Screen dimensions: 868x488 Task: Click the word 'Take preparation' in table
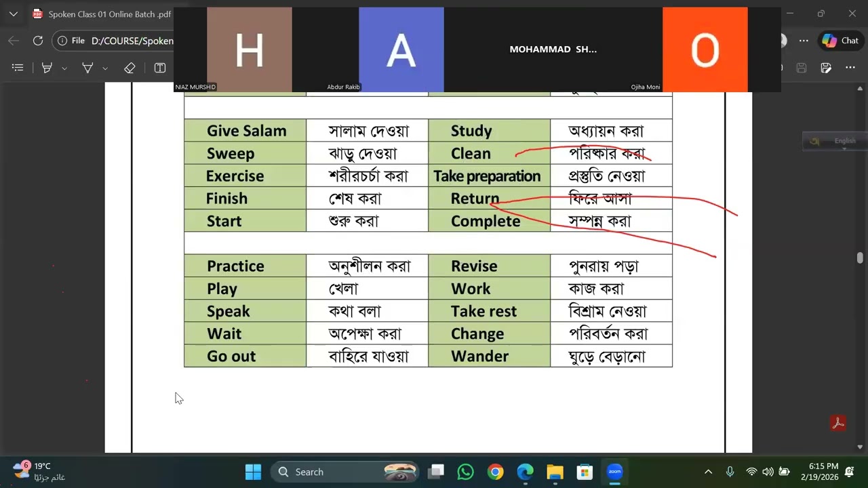tap(487, 176)
